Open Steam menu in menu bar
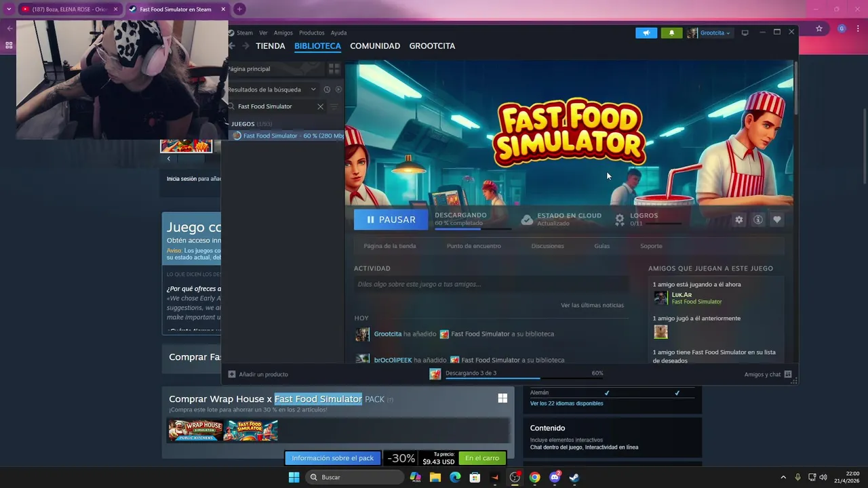 pyautogui.click(x=245, y=33)
